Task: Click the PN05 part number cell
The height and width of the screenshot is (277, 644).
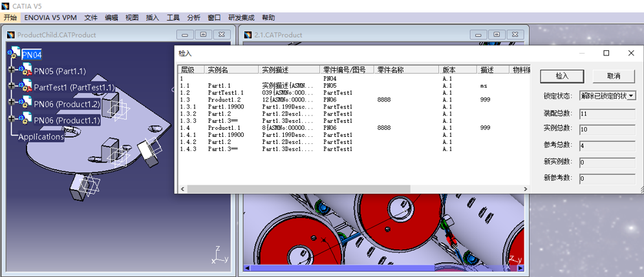Action: [330, 86]
